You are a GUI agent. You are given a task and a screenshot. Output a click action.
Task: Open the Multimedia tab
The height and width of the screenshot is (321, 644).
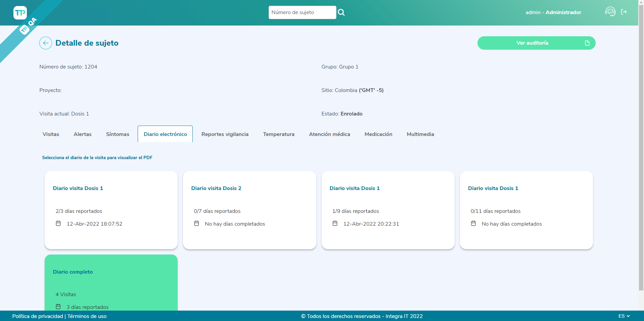pyautogui.click(x=420, y=134)
